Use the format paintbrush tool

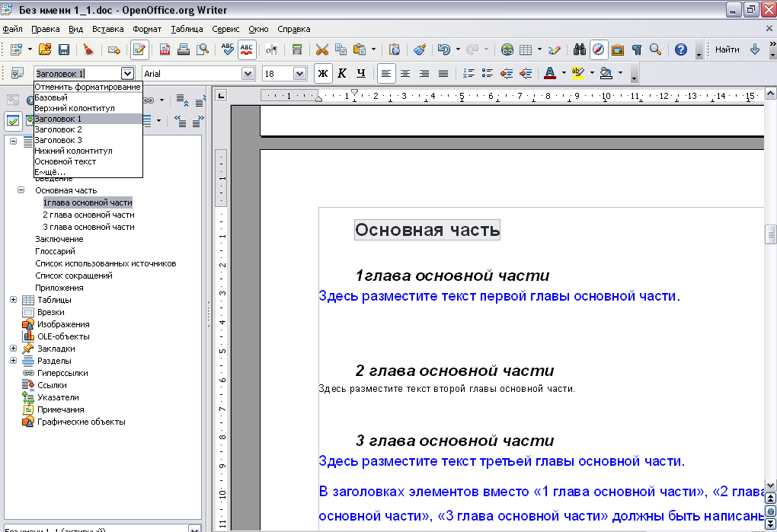[420, 49]
